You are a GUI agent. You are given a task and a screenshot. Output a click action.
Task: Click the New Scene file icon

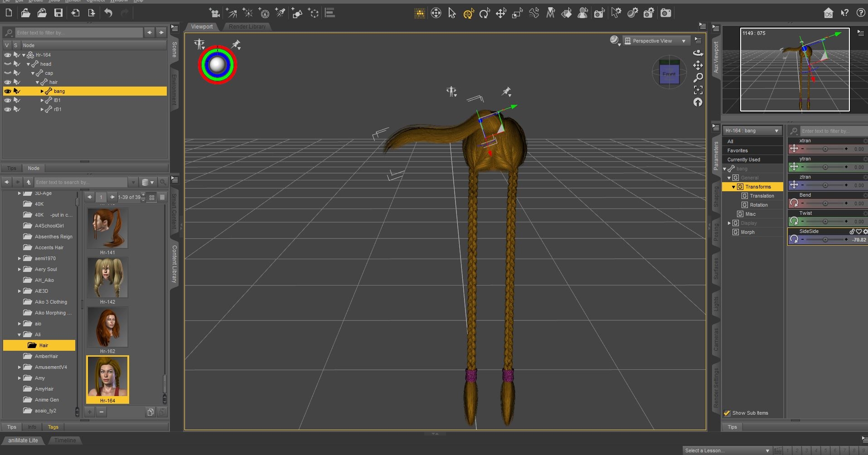pyautogui.click(x=9, y=13)
